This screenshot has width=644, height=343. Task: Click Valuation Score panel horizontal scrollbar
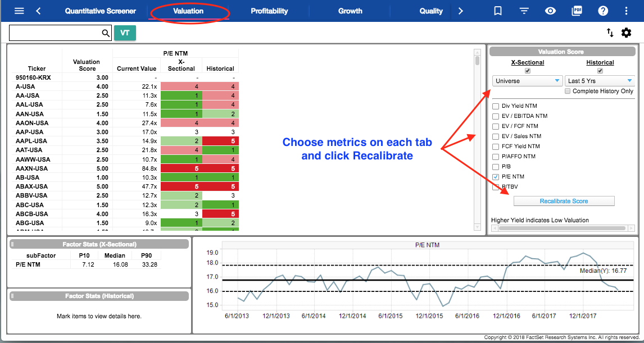[562, 228]
